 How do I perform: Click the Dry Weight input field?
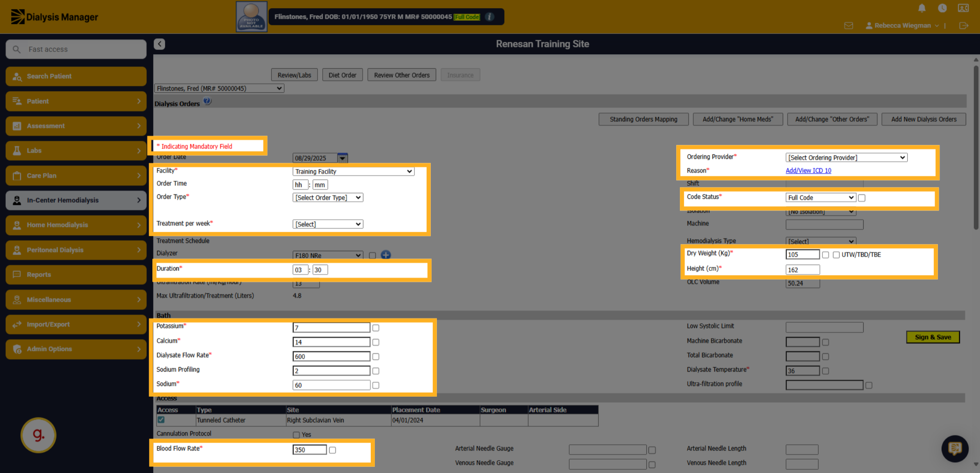[x=802, y=254]
